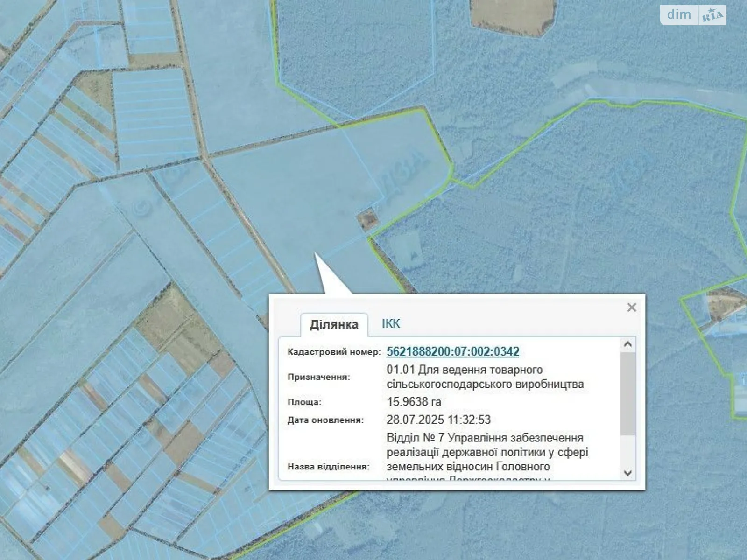Click the RIA badge in the logo
This screenshot has height=560, width=747.
[x=712, y=16]
